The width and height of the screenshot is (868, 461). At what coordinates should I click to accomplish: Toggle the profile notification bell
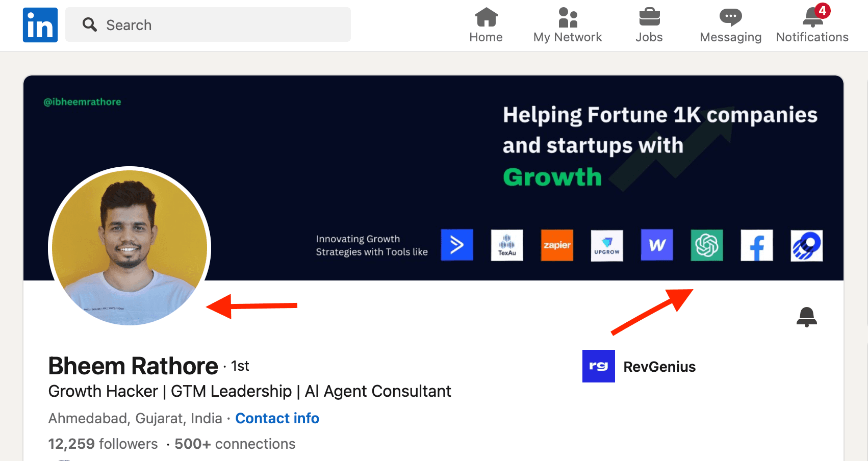pyautogui.click(x=806, y=317)
